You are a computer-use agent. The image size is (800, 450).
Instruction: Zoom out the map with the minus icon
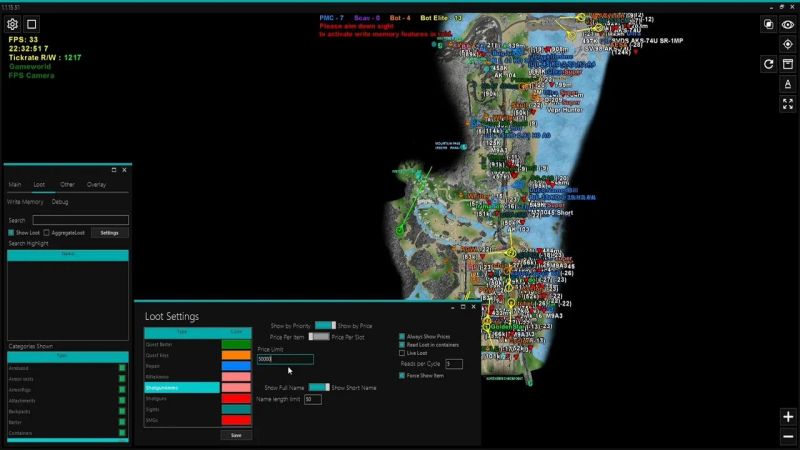point(788,437)
